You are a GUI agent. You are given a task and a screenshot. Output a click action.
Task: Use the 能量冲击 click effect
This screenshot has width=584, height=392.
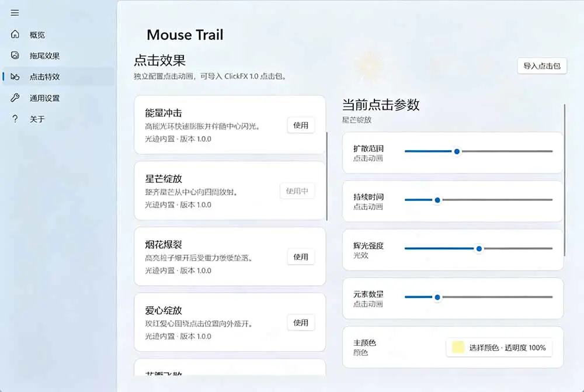[x=301, y=125]
